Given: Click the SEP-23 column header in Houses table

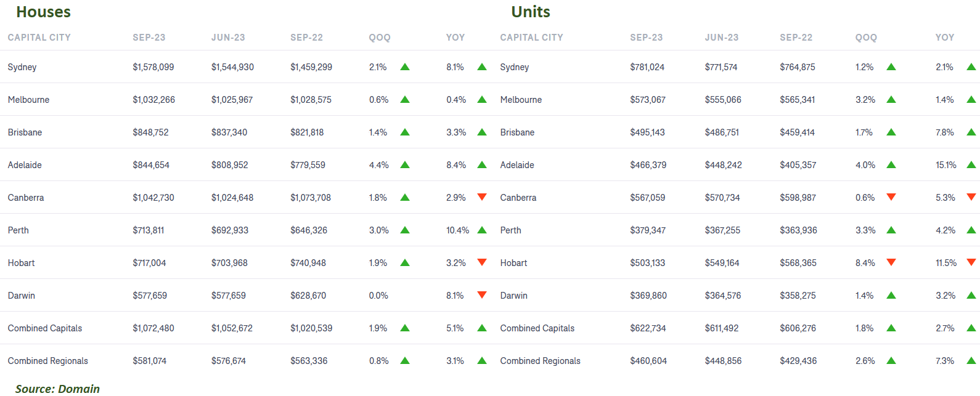Looking at the screenshot, I should (x=149, y=38).
